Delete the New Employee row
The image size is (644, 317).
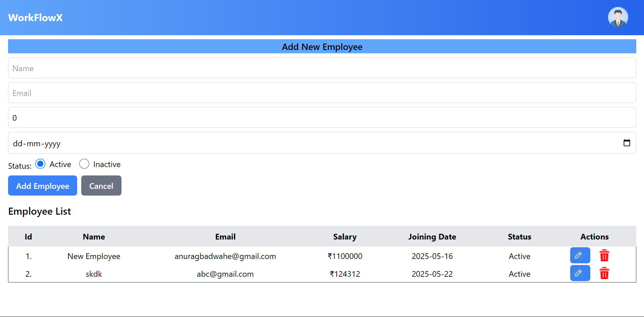click(x=604, y=256)
